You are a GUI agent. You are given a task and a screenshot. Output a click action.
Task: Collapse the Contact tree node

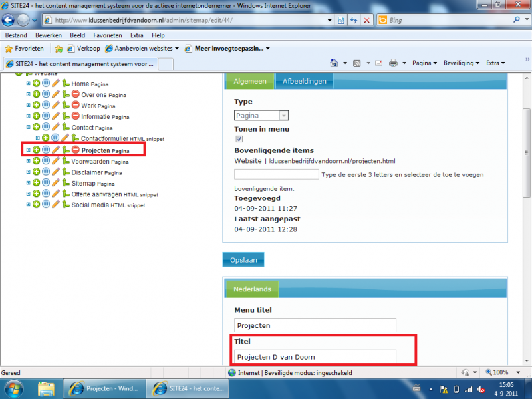pos(28,127)
